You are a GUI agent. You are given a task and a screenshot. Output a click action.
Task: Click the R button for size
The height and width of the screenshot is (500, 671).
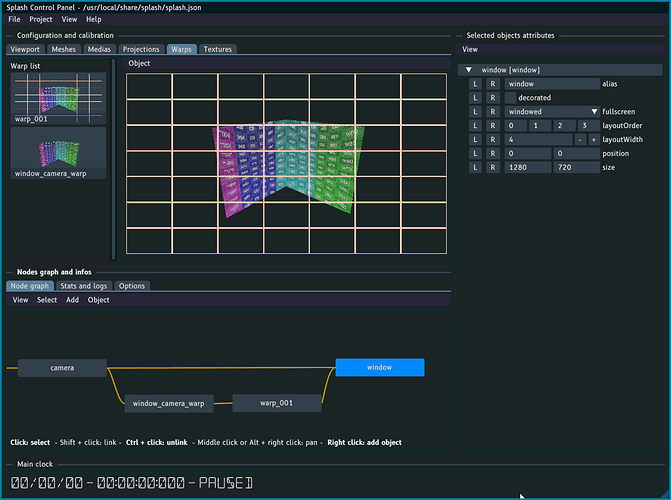tap(493, 167)
